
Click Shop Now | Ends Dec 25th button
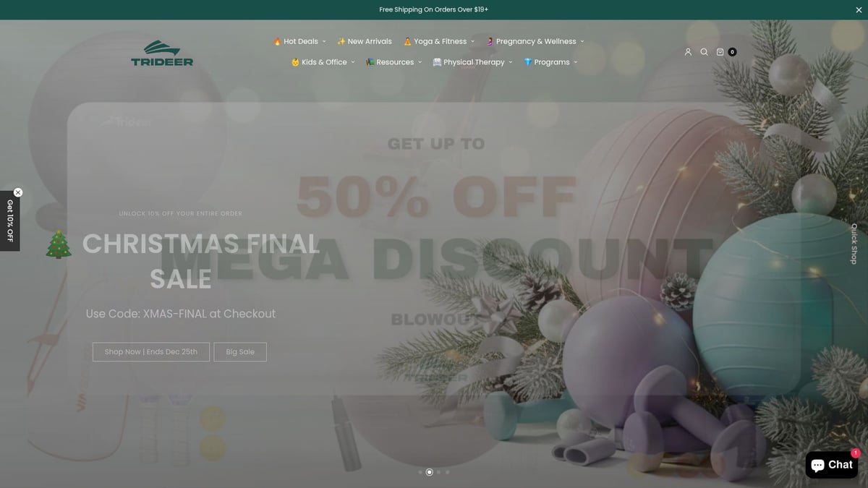[x=151, y=352]
